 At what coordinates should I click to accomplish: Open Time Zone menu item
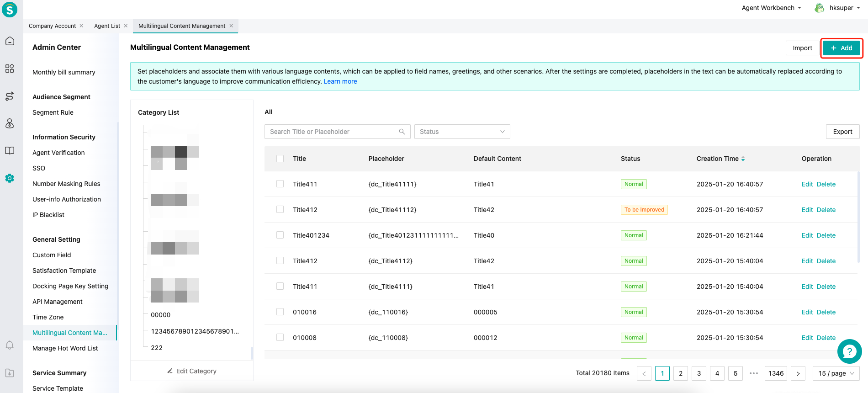(48, 317)
